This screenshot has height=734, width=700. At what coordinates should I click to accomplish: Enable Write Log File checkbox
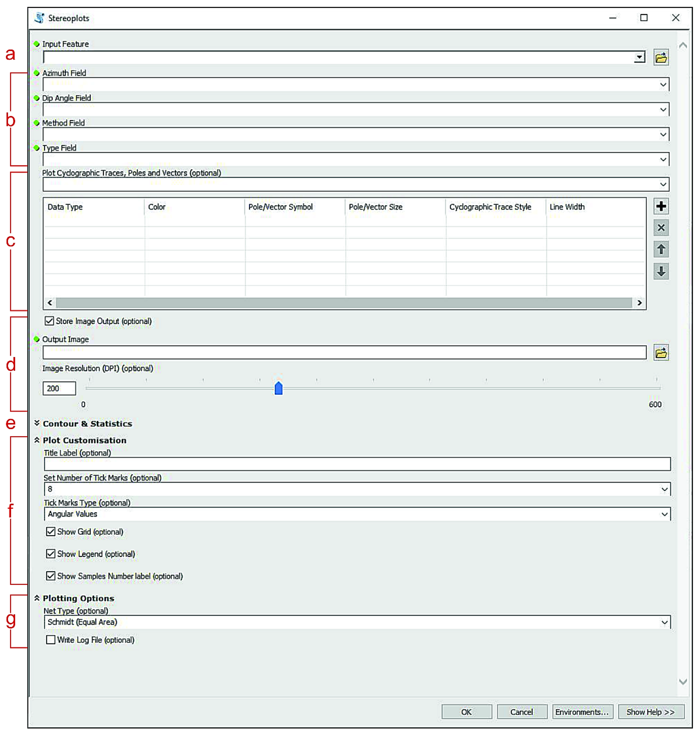tap(51, 640)
